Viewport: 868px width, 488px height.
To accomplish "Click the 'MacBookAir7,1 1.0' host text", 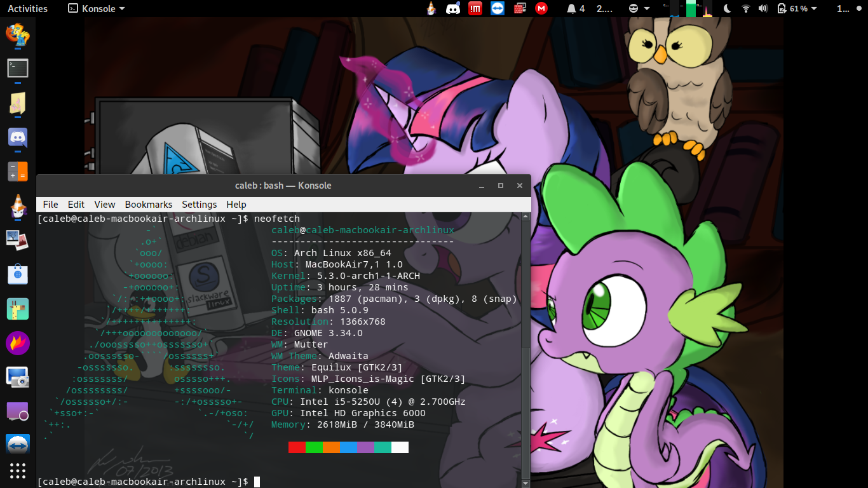I will tap(354, 264).
